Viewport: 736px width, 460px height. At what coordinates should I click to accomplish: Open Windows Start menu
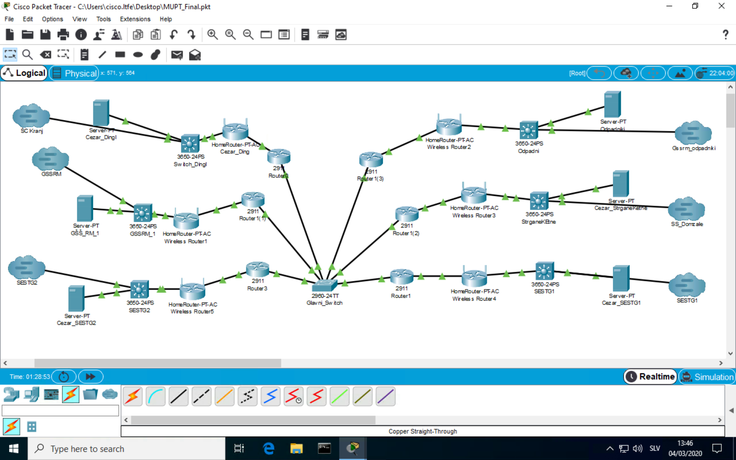point(14,449)
